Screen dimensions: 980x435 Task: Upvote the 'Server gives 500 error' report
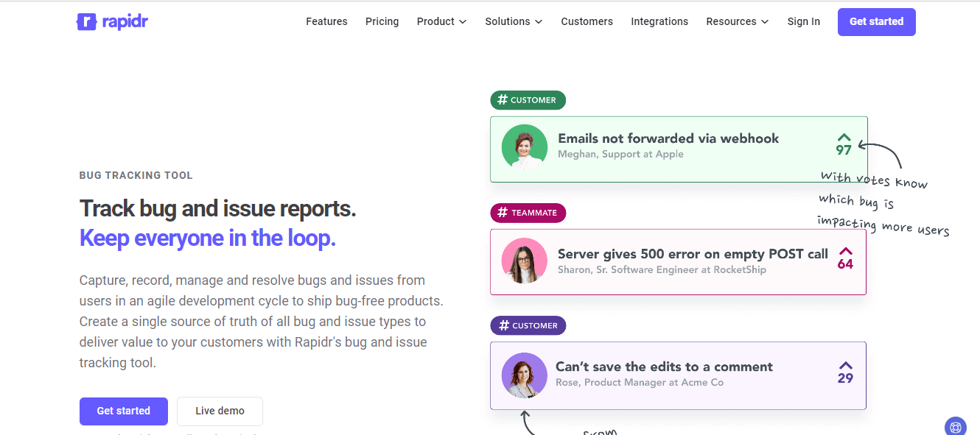click(x=844, y=252)
